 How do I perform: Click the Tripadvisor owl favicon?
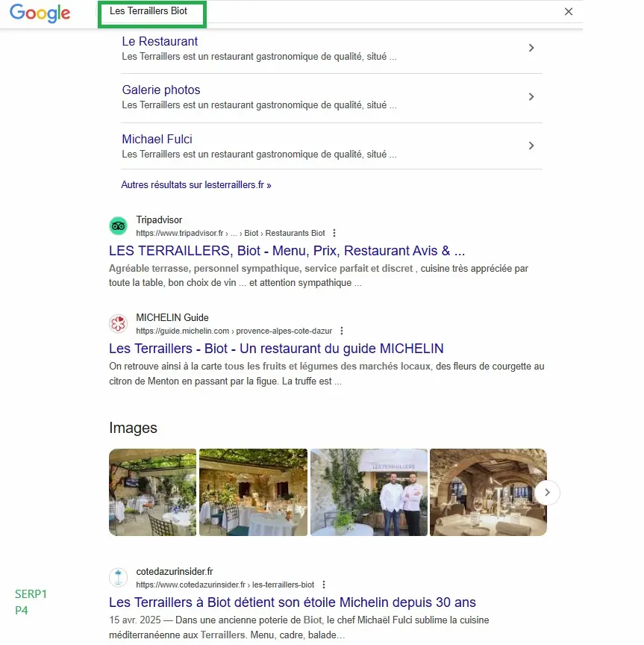coord(118,226)
